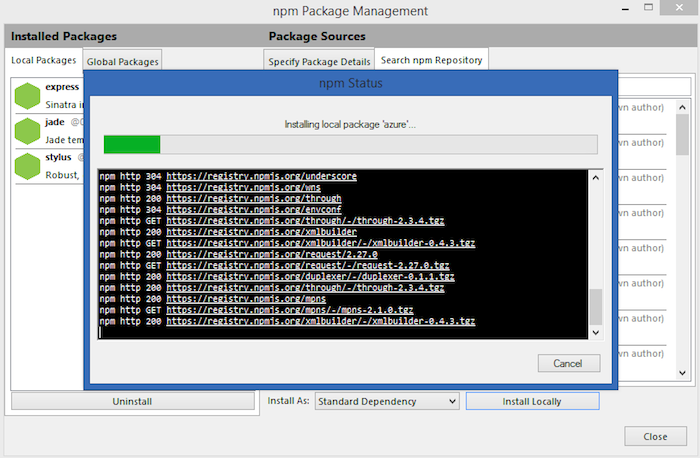Click search results list scroll up arrow
Viewport: 700px width, 458px height.
coord(682,106)
